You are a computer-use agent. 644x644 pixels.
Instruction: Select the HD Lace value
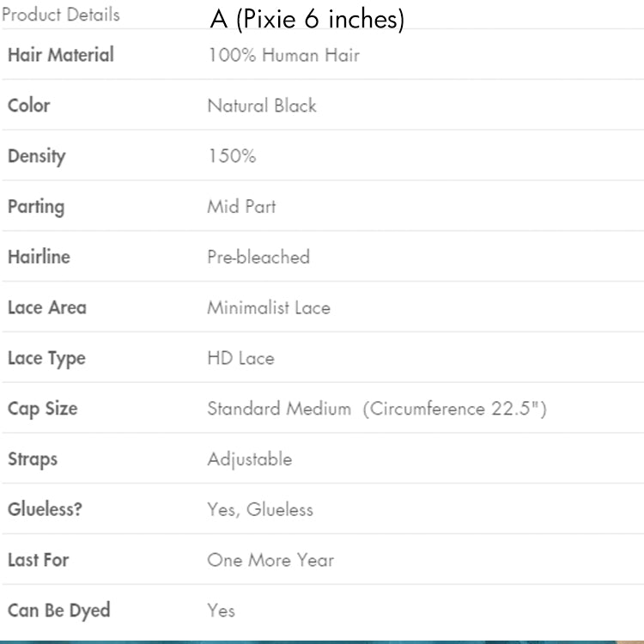click(241, 358)
